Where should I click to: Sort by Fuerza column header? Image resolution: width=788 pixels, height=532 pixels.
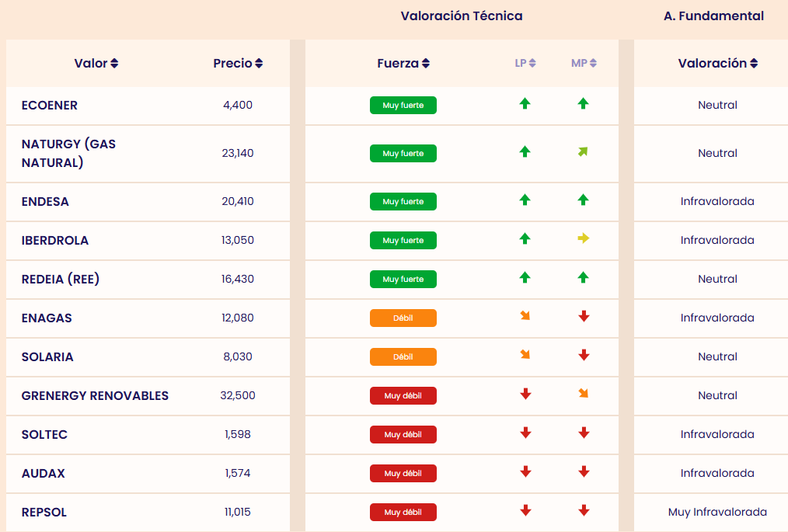[403, 64]
